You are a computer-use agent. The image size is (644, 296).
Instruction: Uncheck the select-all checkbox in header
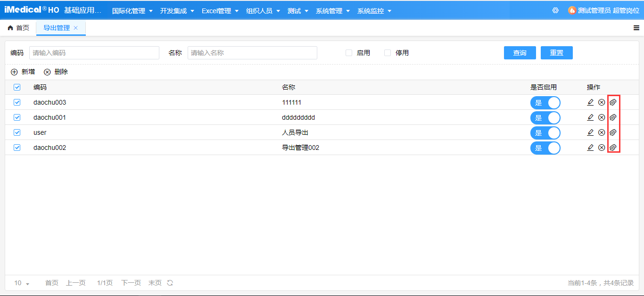pyautogui.click(x=17, y=87)
